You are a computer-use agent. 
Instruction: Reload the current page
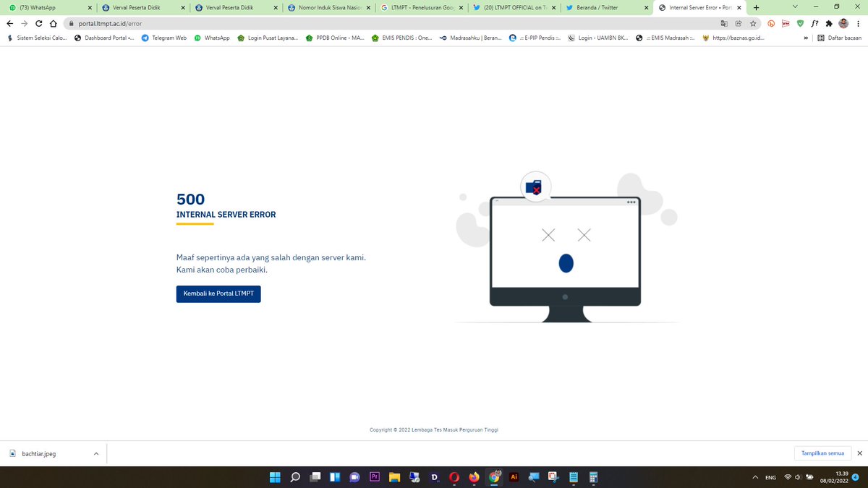[x=39, y=23]
